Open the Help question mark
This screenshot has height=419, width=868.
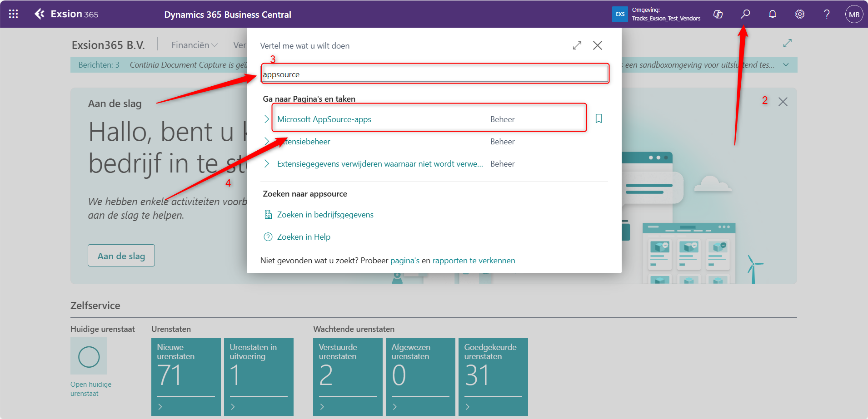(827, 14)
